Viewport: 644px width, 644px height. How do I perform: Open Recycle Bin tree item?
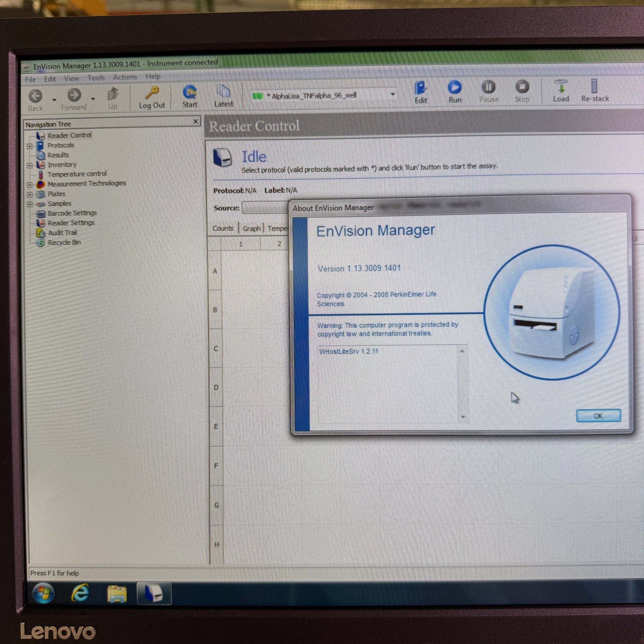tap(64, 243)
